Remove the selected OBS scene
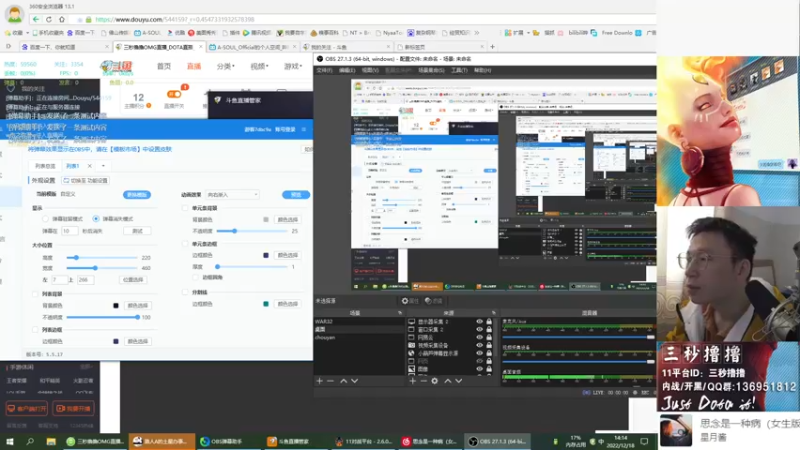 [x=331, y=381]
